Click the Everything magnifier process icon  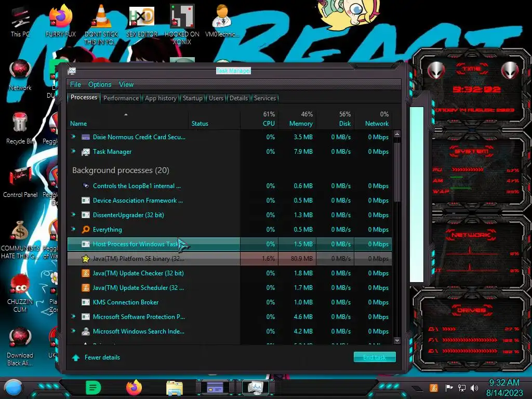pyautogui.click(x=86, y=230)
